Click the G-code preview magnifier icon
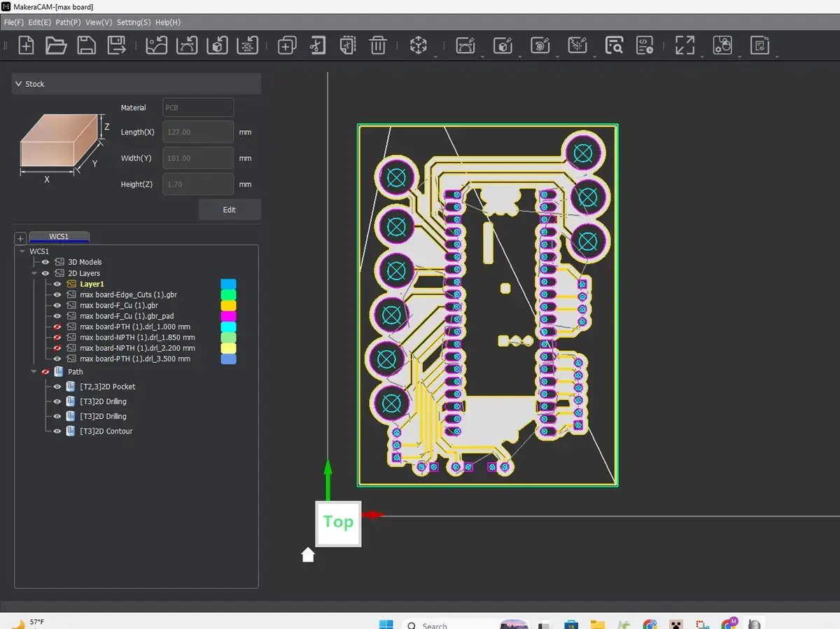 614,46
